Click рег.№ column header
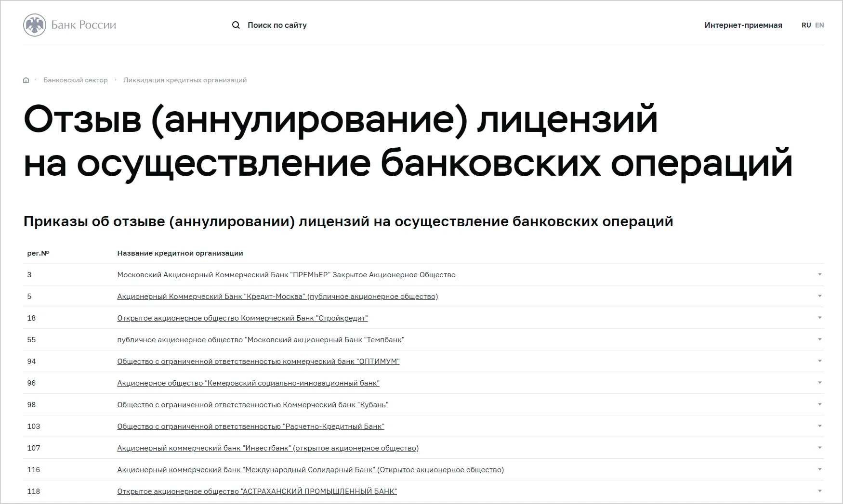The image size is (843, 504). click(x=38, y=253)
